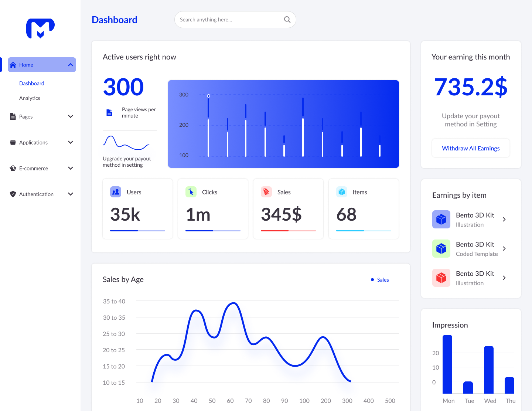The width and height of the screenshot is (532, 411).
Task: Toggle the Sales legend item
Action: [380, 280]
